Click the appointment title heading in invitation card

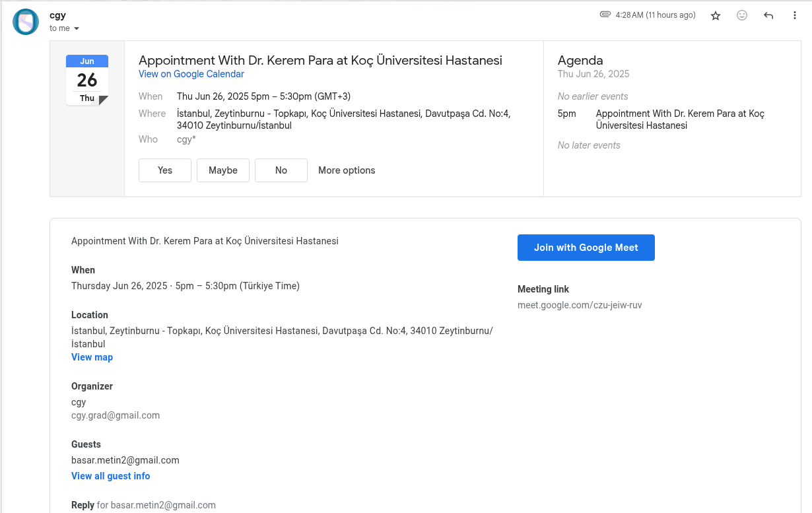[320, 60]
